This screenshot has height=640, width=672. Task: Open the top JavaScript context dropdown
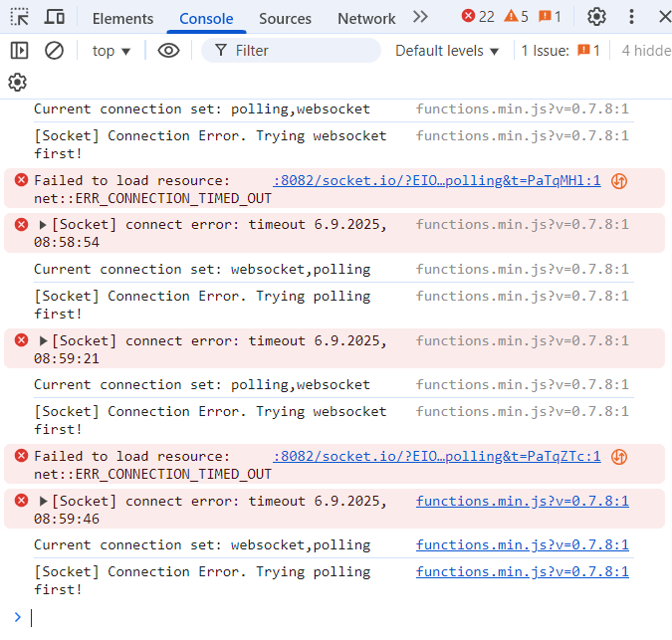[112, 51]
